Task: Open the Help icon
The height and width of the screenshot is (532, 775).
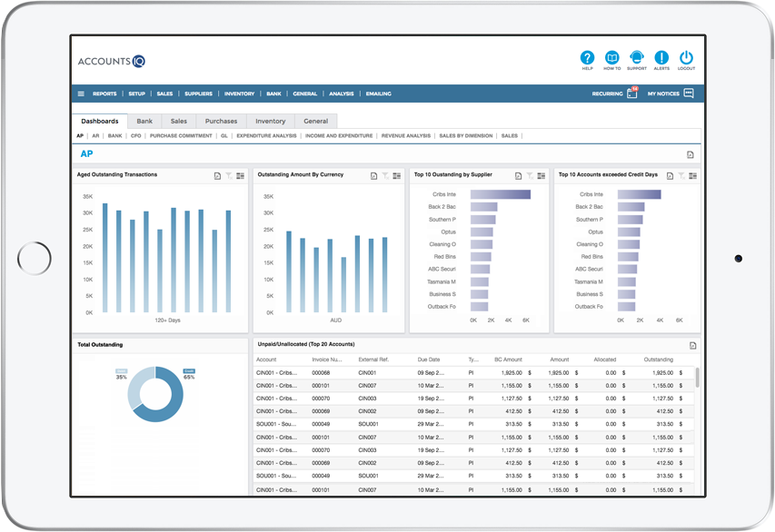Action: pos(587,58)
